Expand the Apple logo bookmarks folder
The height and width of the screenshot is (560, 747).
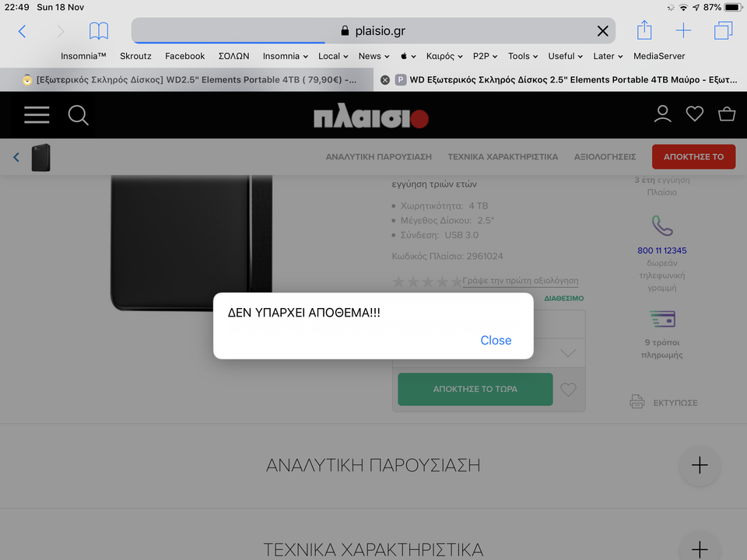409,56
